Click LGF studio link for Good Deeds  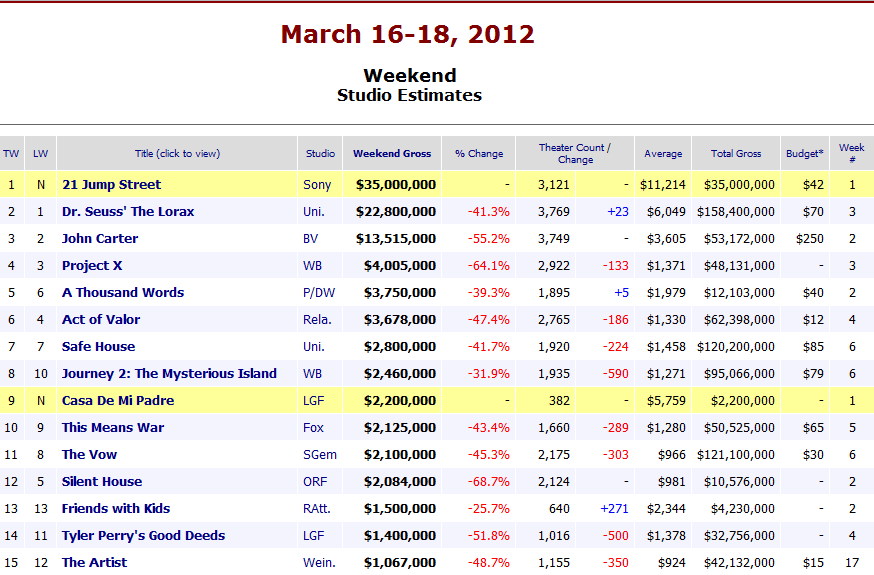pyautogui.click(x=314, y=536)
